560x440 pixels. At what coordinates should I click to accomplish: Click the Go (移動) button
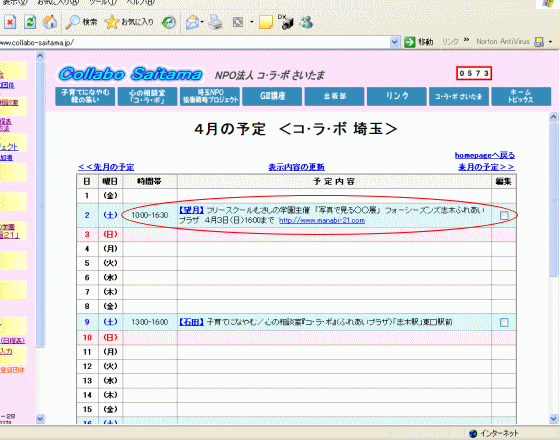tap(419, 42)
